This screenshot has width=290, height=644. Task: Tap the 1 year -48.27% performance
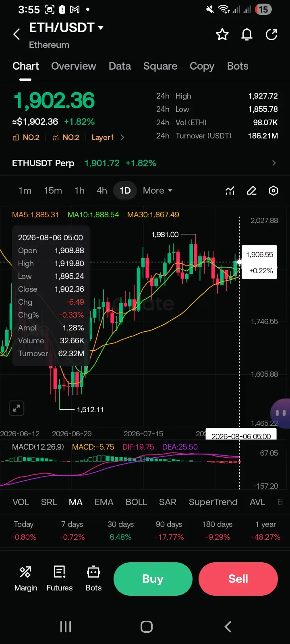point(265,530)
